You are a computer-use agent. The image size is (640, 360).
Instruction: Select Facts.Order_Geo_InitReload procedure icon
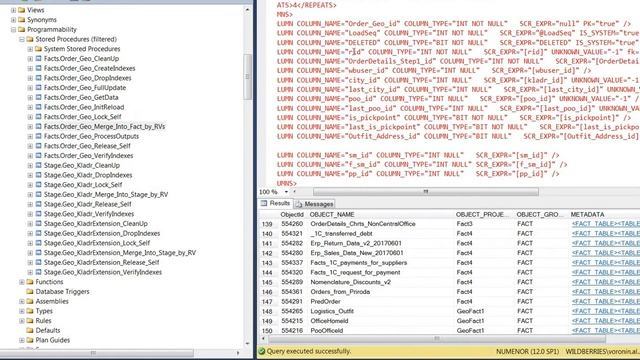point(39,107)
